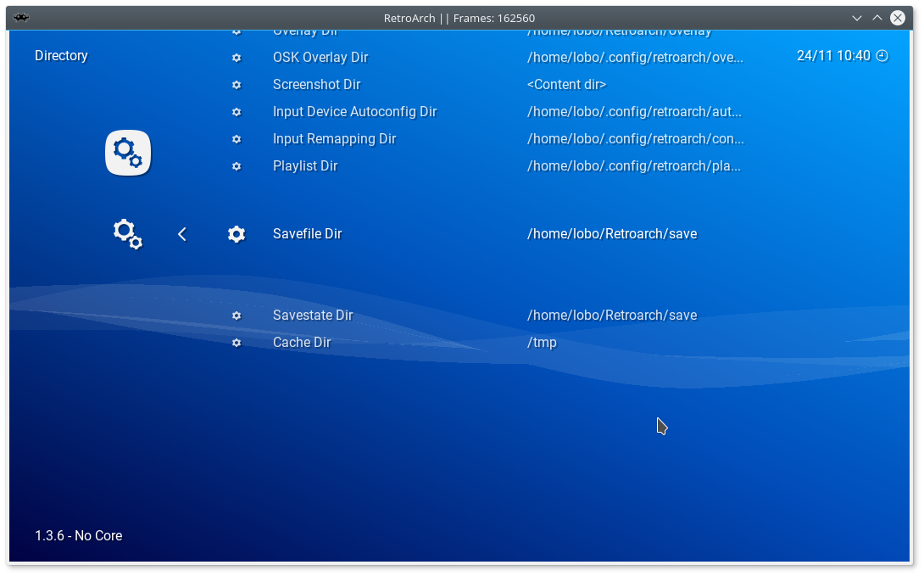This screenshot has width=924, height=576.
Task: Click the <Content dir> value
Action: tap(566, 84)
